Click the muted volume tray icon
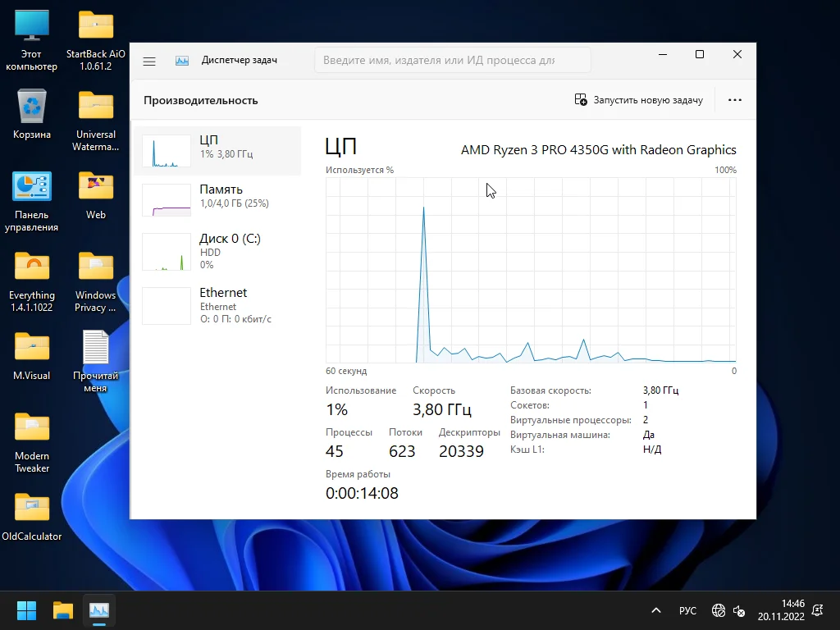Image resolution: width=840 pixels, height=630 pixels. point(739,610)
